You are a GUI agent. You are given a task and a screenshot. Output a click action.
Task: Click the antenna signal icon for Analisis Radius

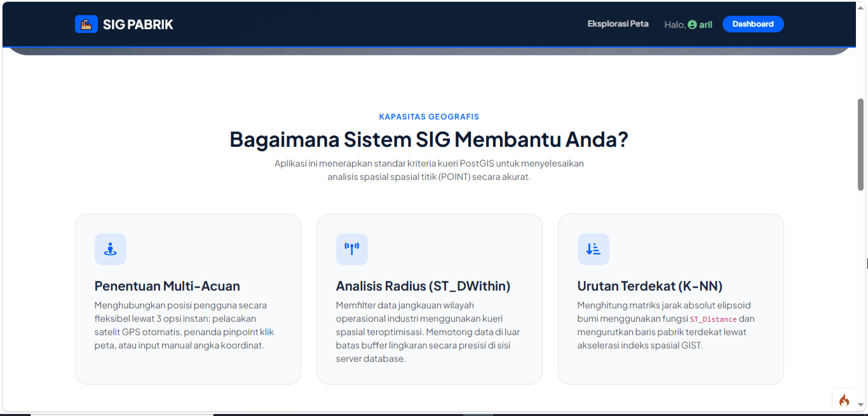click(352, 249)
